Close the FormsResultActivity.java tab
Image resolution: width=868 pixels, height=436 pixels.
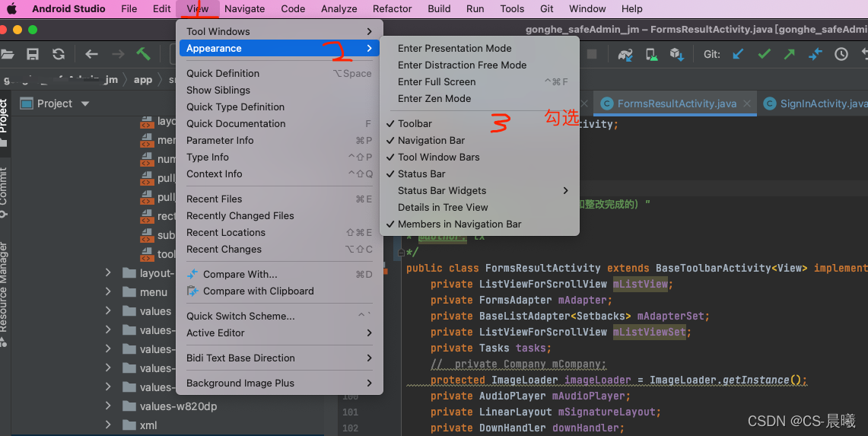pyautogui.click(x=747, y=103)
